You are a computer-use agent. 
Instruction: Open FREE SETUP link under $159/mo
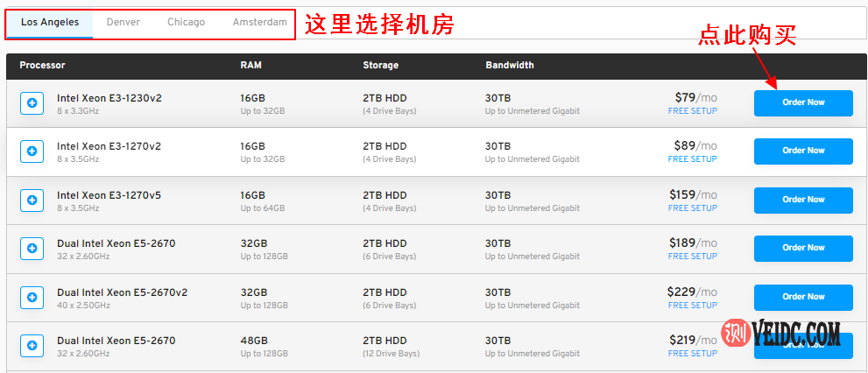click(692, 208)
